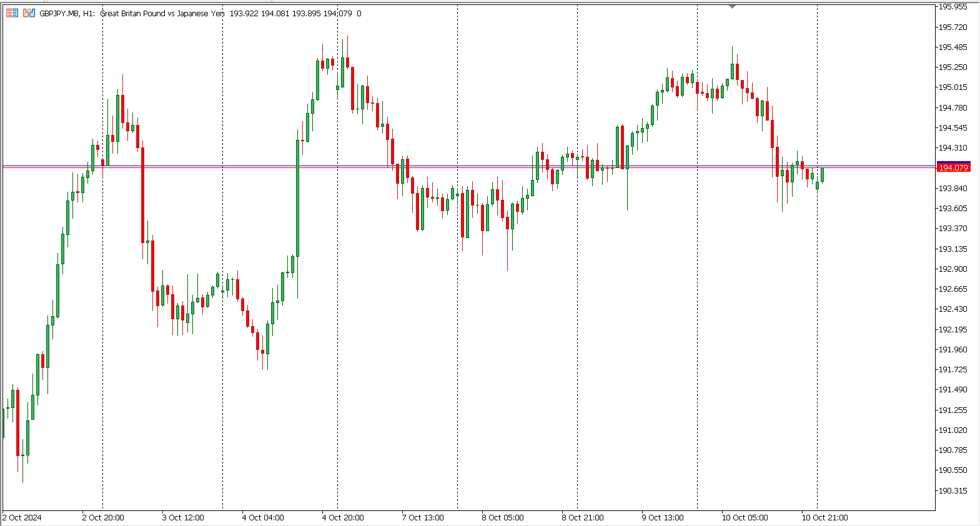Click the 195.955 price scale label

click(x=953, y=7)
